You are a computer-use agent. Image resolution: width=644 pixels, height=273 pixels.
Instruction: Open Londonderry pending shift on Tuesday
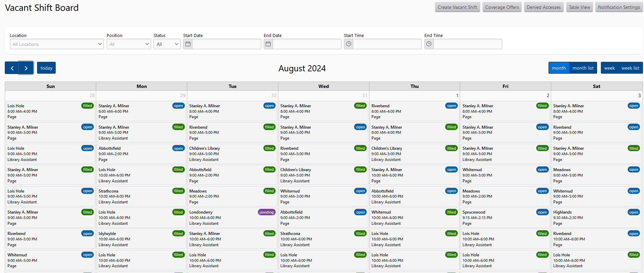click(232, 218)
